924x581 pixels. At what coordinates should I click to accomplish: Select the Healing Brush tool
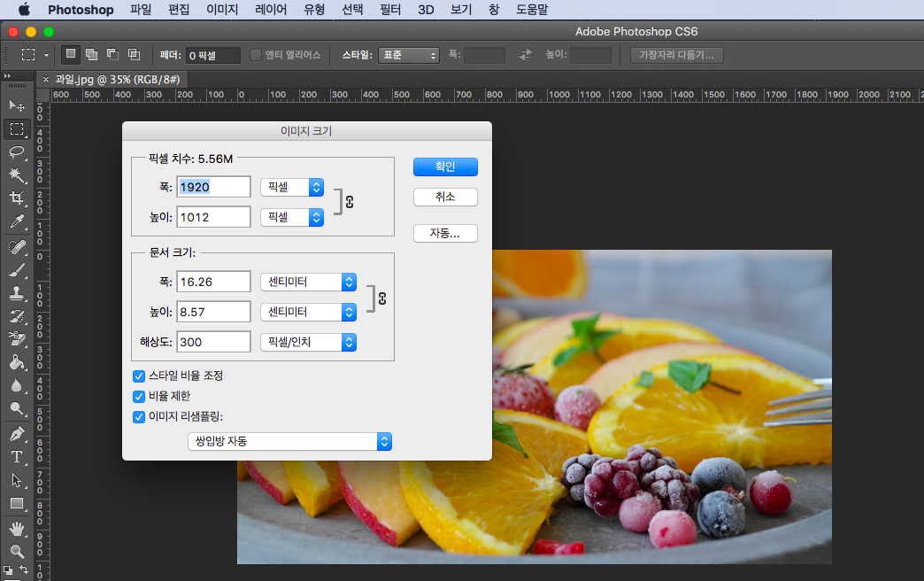point(17,246)
